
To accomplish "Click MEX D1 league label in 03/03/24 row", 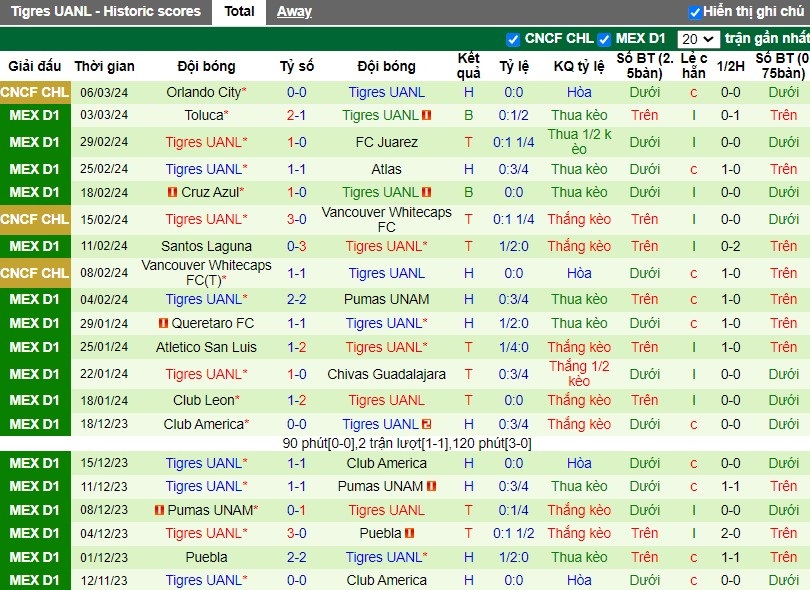I will pyautogui.click(x=35, y=115).
